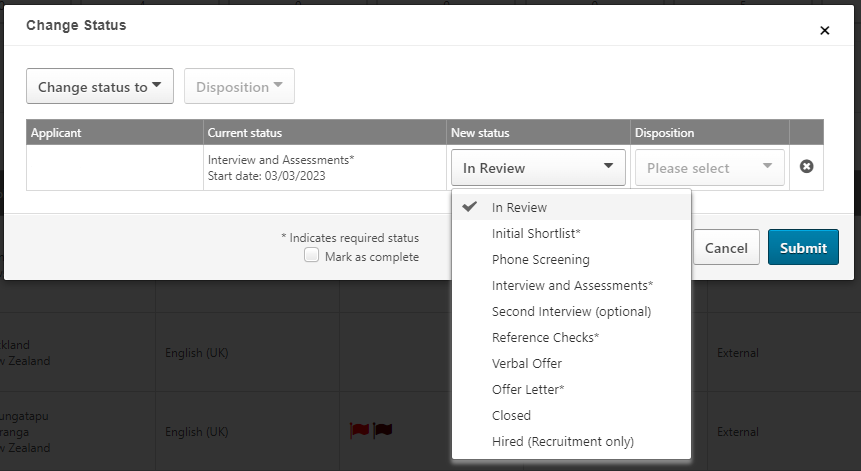Image resolution: width=861 pixels, height=471 pixels.
Task: Tick the Mark as complete checkbox
Action: click(x=311, y=255)
